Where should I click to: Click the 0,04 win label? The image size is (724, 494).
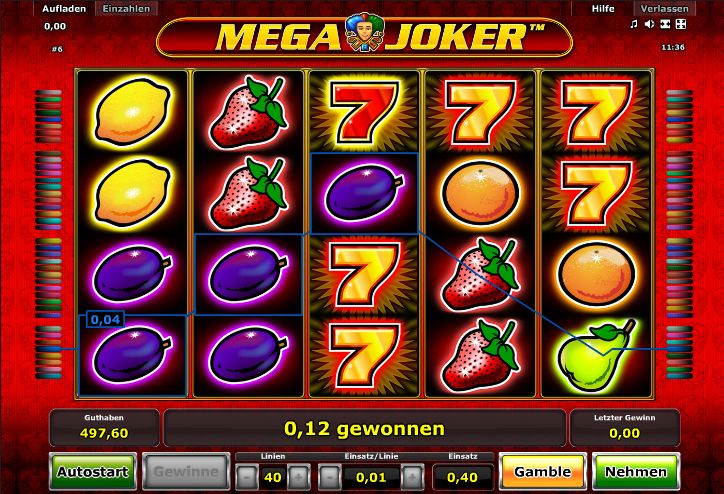point(105,319)
